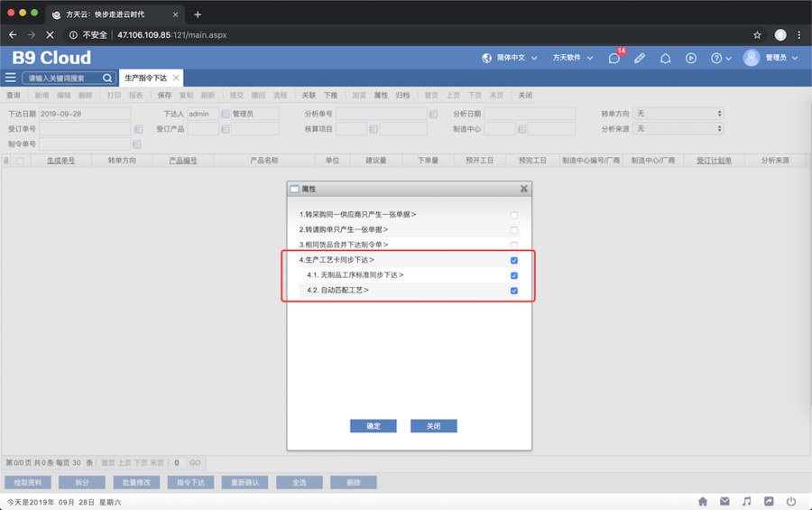This screenshot has width=812, height=510.
Task: Click the pencil edit icon in header
Action: (640, 58)
